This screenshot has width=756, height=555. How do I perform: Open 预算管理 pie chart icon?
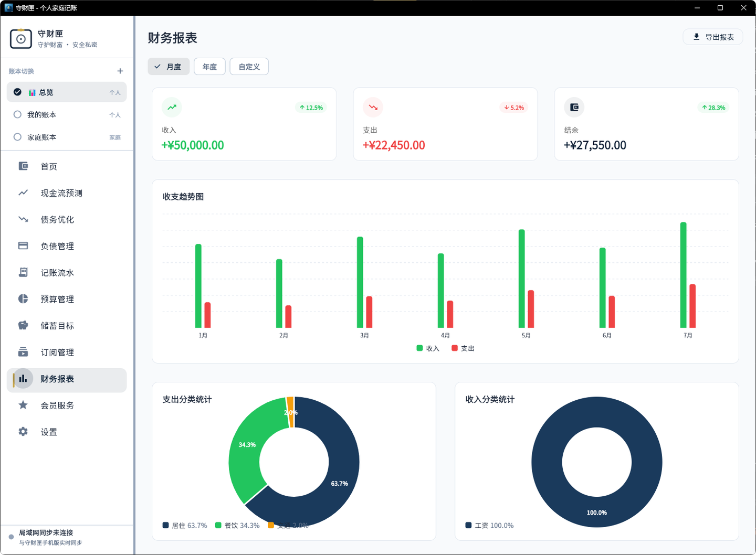click(23, 298)
